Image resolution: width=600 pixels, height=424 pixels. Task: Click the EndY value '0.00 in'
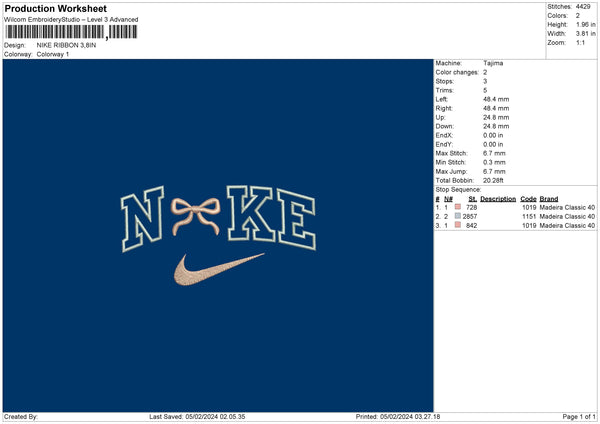tap(493, 144)
